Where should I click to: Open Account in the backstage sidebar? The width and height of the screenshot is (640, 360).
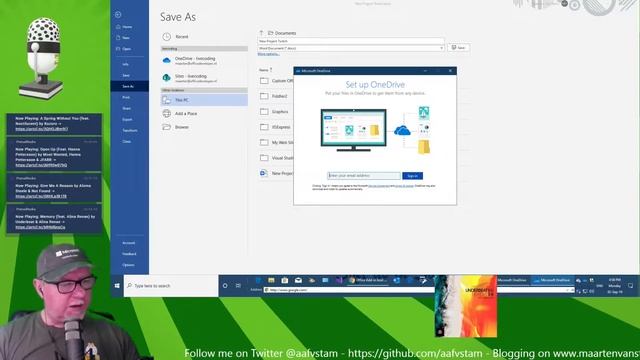(x=129, y=243)
